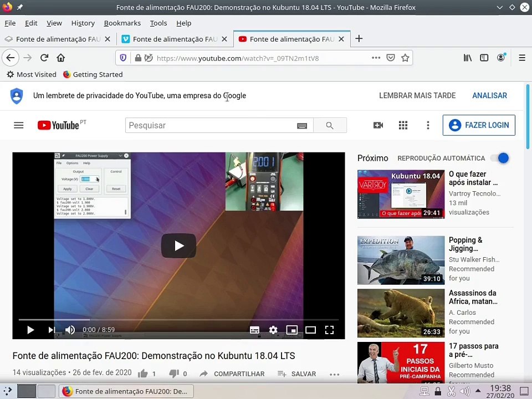Click LEMBRAR MAIS TARDE in privacy notice
The width and height of the screenshot is (532, 399).
[x=417, y=96]
